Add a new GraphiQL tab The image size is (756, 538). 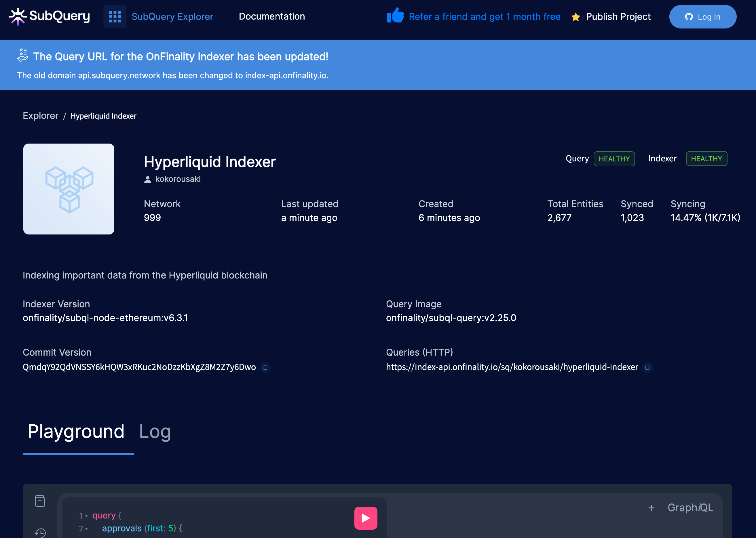(651, 508)
